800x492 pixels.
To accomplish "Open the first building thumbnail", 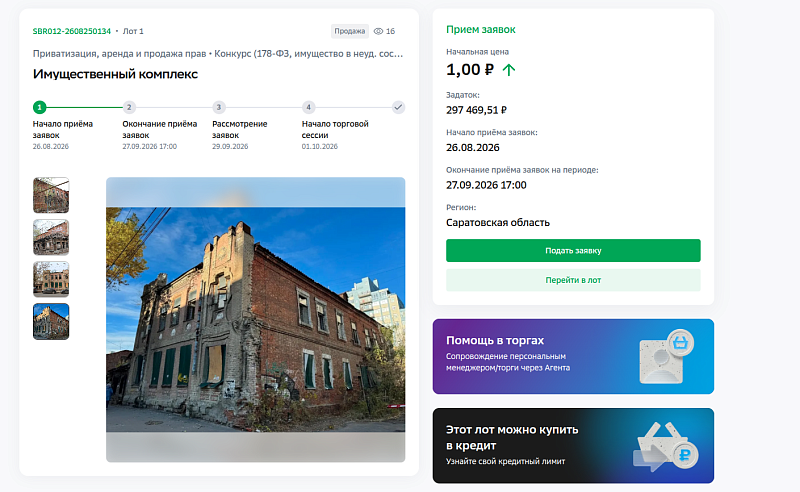I will pos(51,195).
